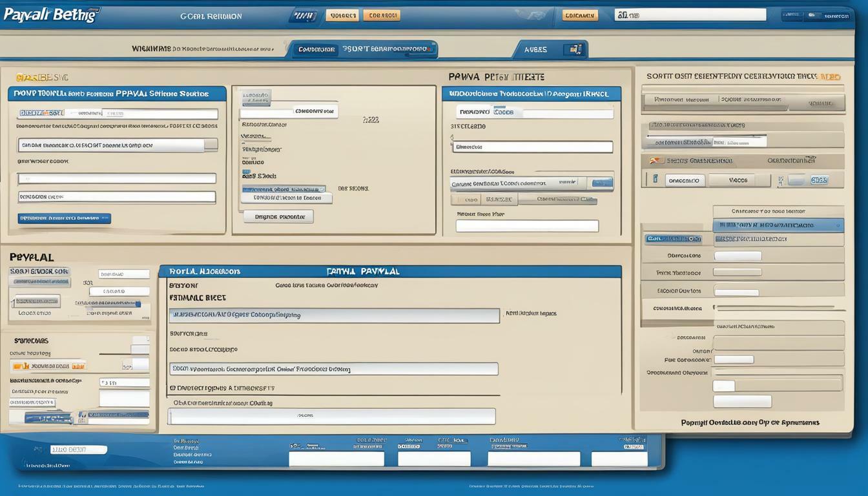The image size is (868, 496).
Task: Click the PayPal Betting logo in the header
Action: 50,15
